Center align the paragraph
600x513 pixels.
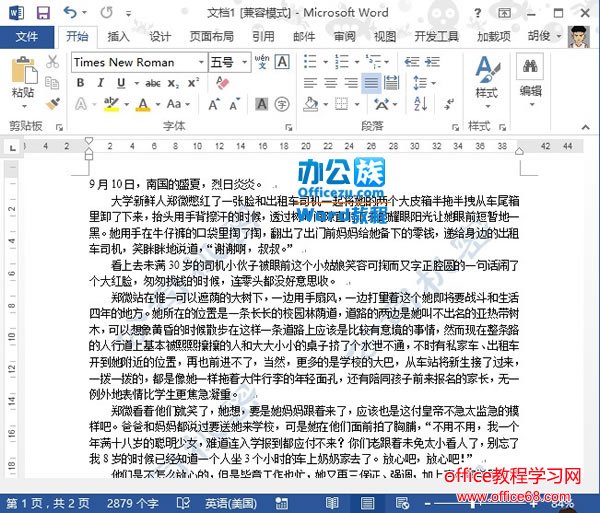pos(331,83)
